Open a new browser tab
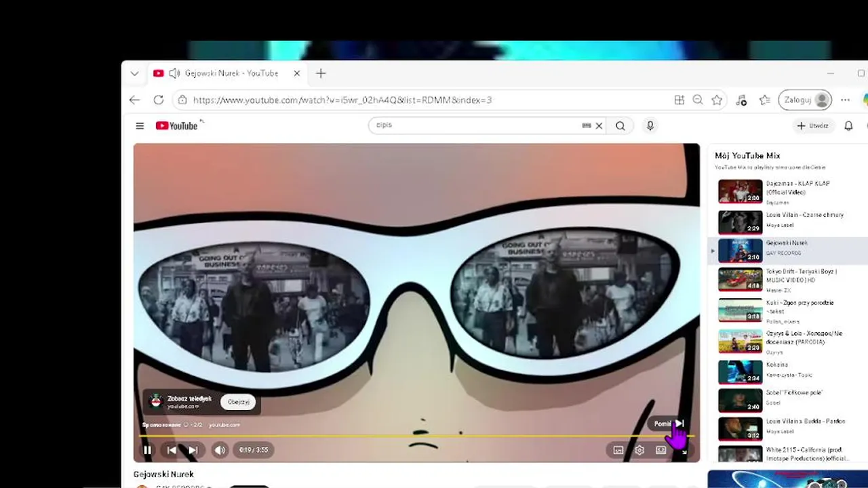 click(x=321, y=73)
